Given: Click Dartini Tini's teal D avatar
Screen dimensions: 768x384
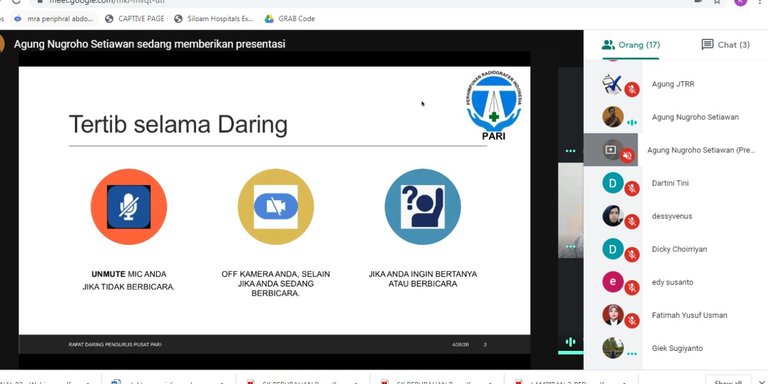Looking at the screenshot, I should 613,183.
